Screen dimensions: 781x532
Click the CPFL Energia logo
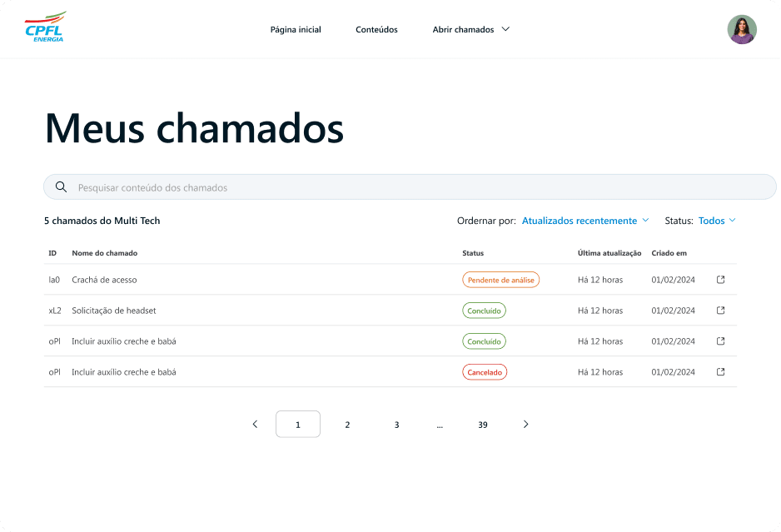coord(45,27)
